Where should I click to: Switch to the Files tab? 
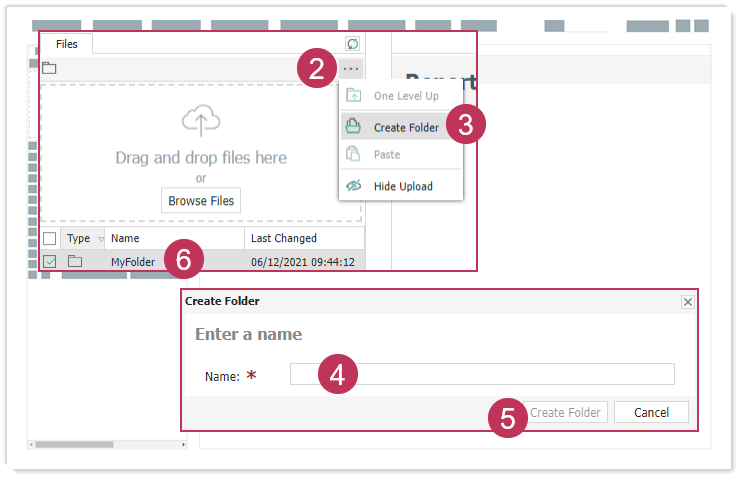click(66, 44)
